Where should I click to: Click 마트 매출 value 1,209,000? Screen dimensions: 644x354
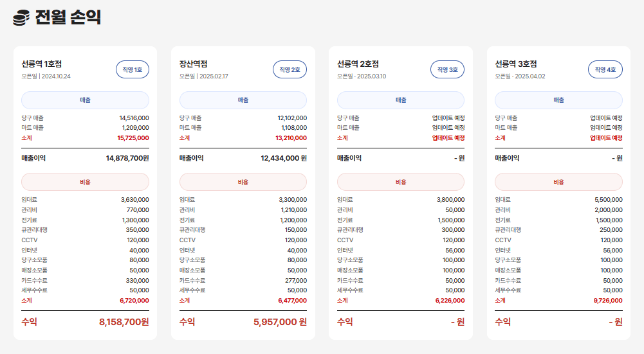[x=136, y=128]
